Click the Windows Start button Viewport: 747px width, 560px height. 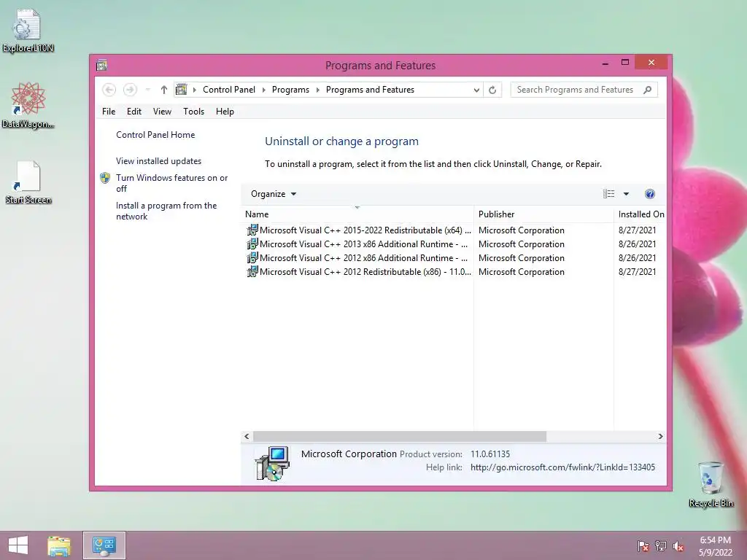(x=18, y=545)
